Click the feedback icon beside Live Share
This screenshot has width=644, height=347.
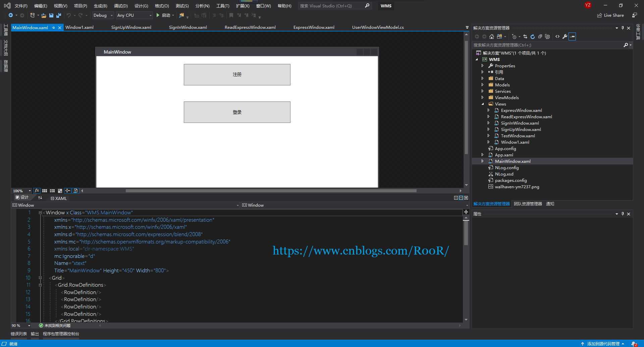point(634,15)
